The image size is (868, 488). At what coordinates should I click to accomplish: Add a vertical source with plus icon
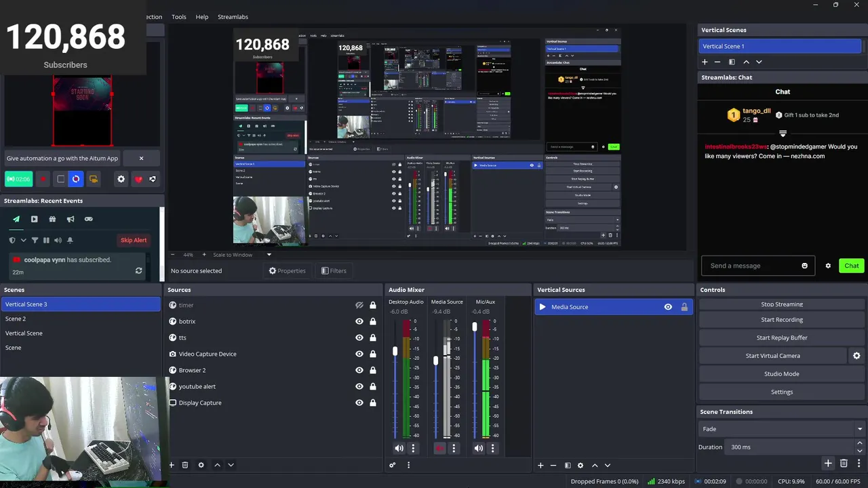coord(540,465)
